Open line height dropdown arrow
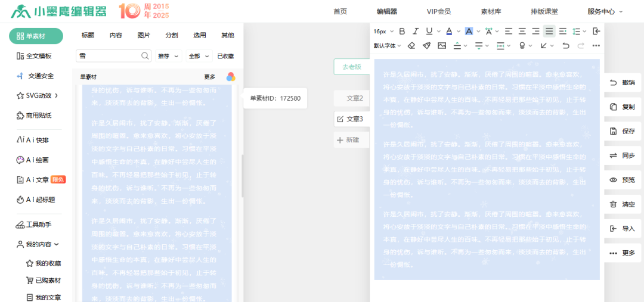This screenshot has height=302, width=644. tap(585, 32)
